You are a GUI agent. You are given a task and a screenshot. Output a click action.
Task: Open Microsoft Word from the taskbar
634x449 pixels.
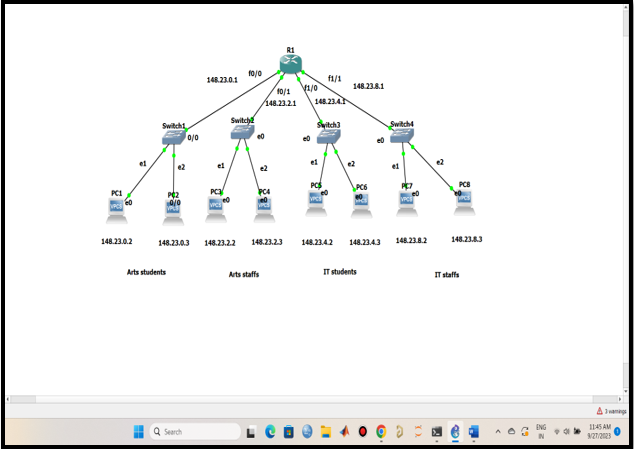[x=473, y=432]
